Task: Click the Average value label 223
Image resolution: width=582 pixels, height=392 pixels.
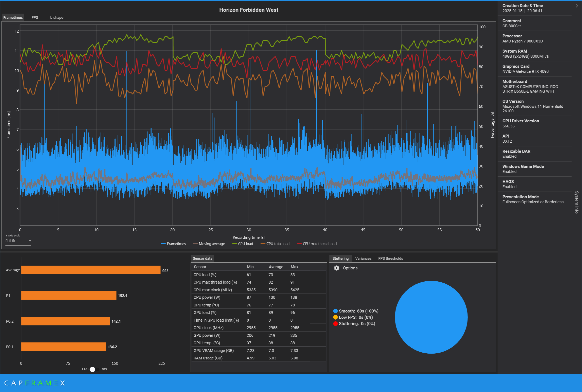Action: (165, 270)
